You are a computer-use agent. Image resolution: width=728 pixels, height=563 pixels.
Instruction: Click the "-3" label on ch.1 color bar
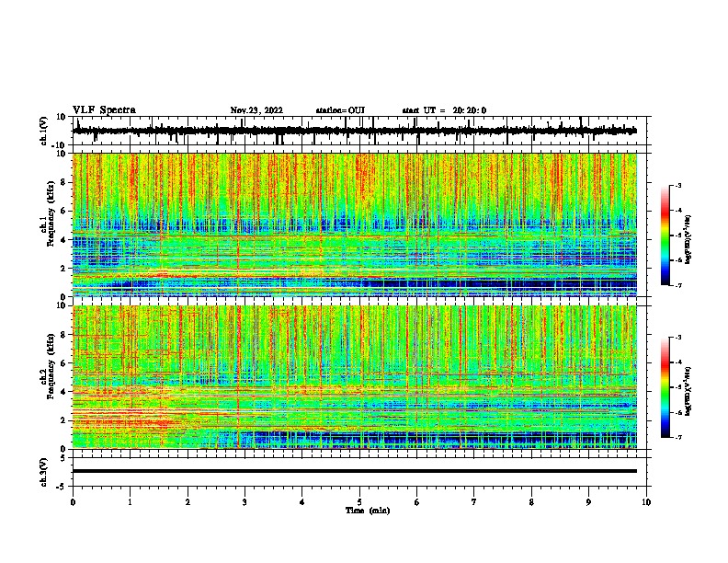coord(678,185)
